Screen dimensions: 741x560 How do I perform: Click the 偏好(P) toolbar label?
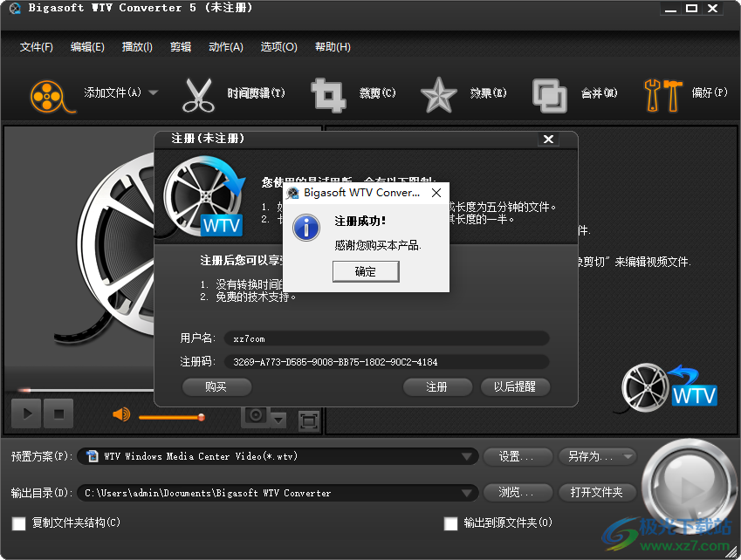(x=710, y=92)
